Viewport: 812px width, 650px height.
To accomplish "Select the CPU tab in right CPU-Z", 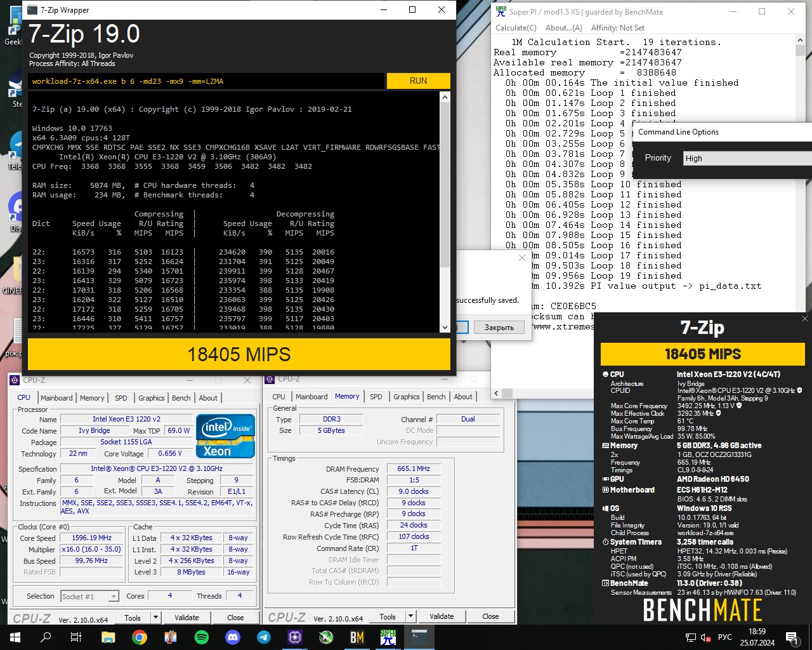I will pyautogui.click(x=278, y=397).
